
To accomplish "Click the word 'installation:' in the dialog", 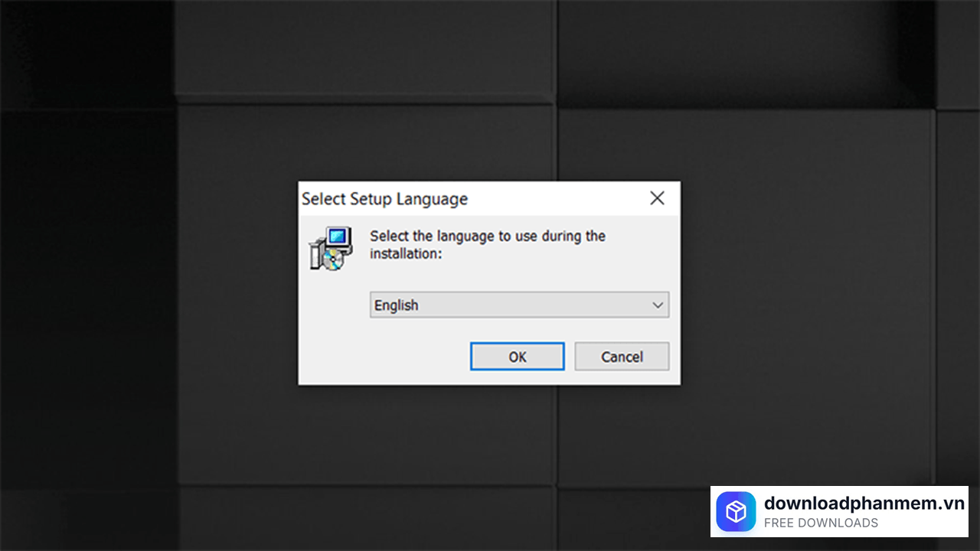I will tap(406, 253).
